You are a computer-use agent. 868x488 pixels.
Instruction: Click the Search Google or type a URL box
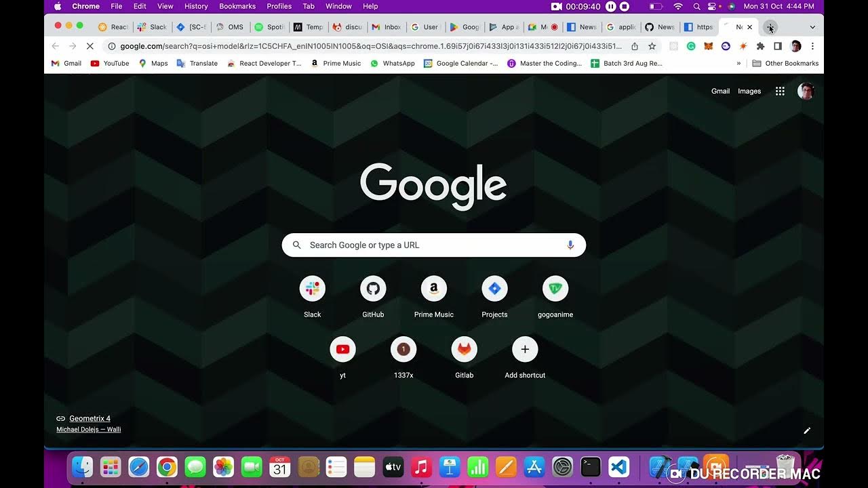[434, 245]
